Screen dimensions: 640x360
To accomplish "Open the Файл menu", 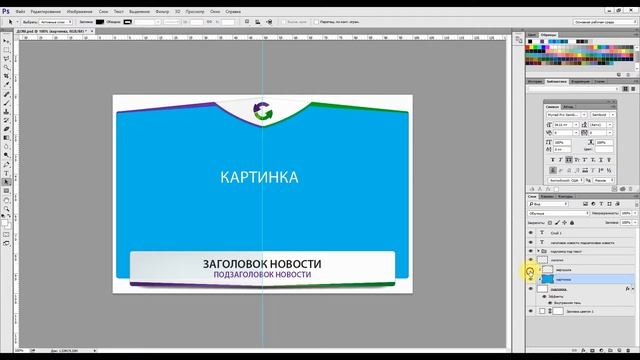I will [x=20, y=11].
